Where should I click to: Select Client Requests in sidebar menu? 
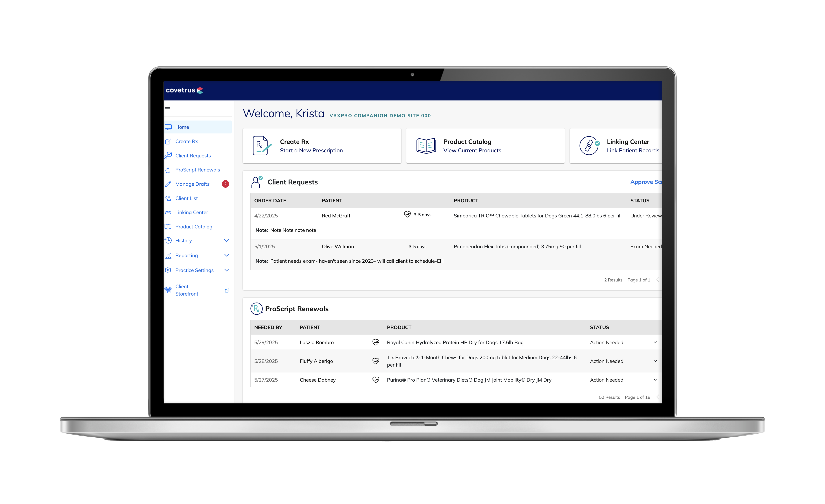193,156
